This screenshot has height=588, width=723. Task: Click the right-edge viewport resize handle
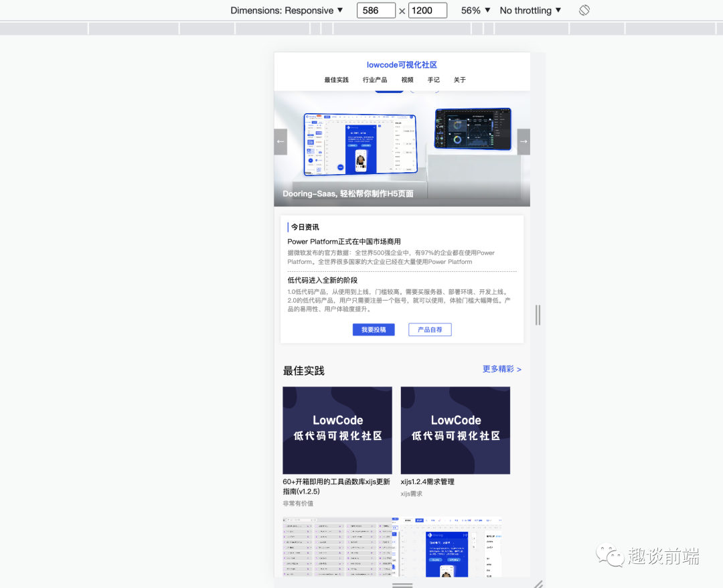click(x=538, y=315)
